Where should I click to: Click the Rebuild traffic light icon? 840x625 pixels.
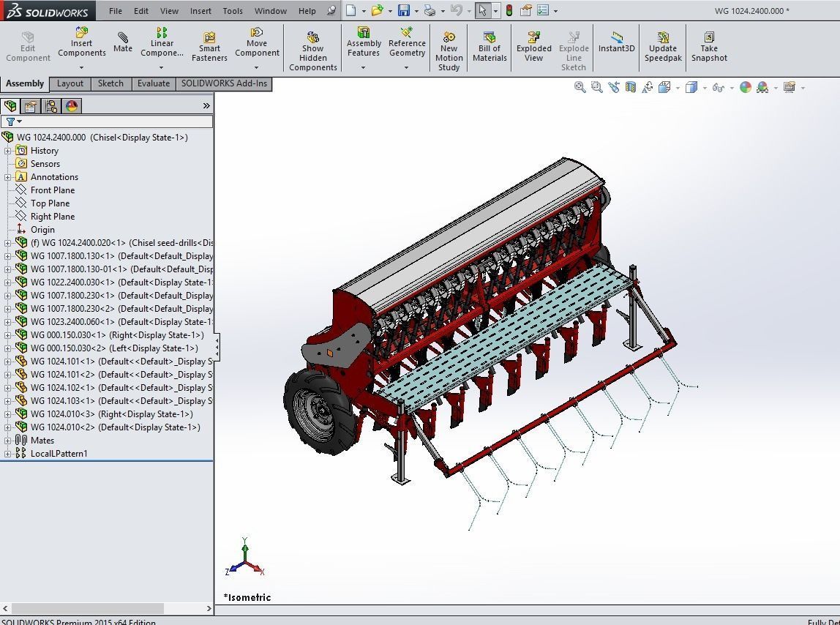coord(509,10)
